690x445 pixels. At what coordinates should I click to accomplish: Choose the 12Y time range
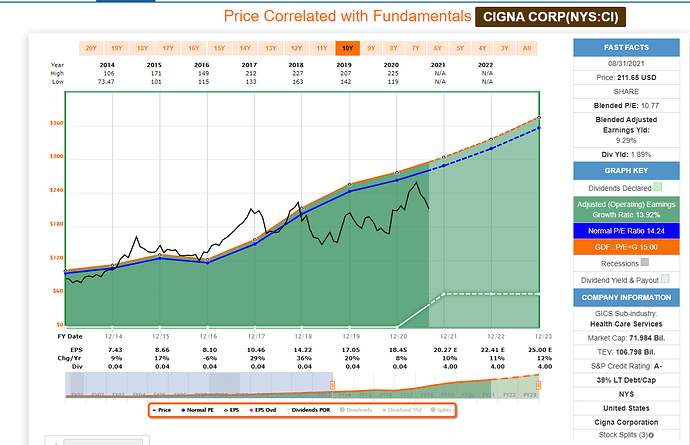[296, 48]
